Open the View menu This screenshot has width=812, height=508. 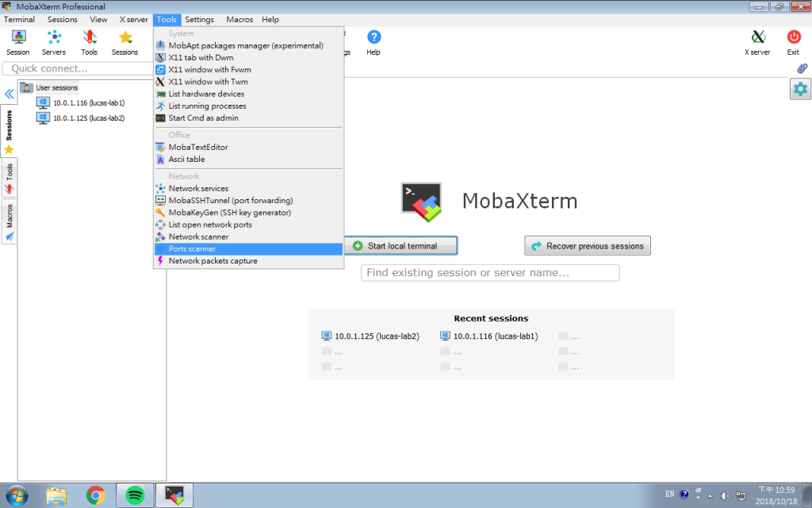coord(98,19)
